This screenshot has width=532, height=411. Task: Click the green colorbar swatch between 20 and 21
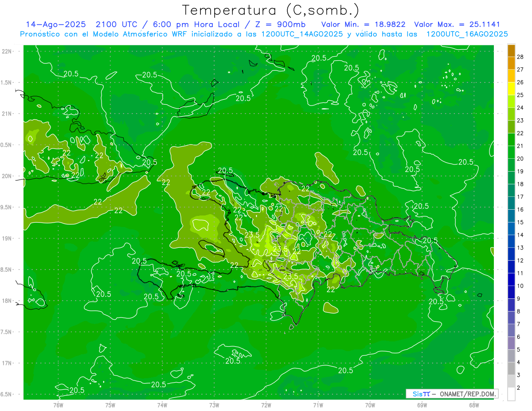click(511, 153)
